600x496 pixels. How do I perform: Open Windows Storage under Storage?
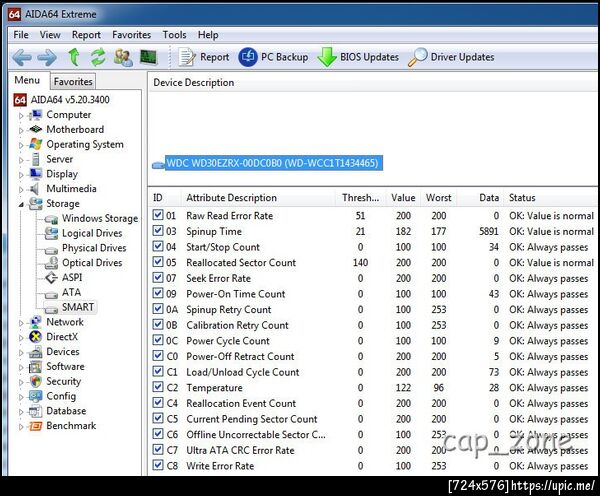(91, 219)
